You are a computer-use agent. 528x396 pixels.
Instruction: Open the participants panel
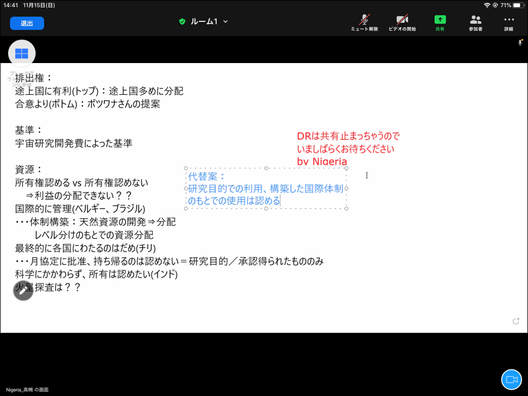[475, 23]
